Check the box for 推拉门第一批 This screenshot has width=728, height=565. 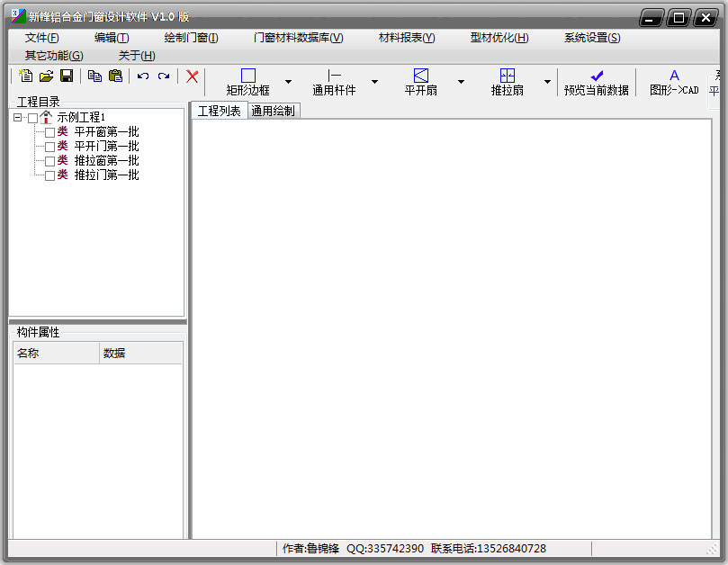point(49,176)
